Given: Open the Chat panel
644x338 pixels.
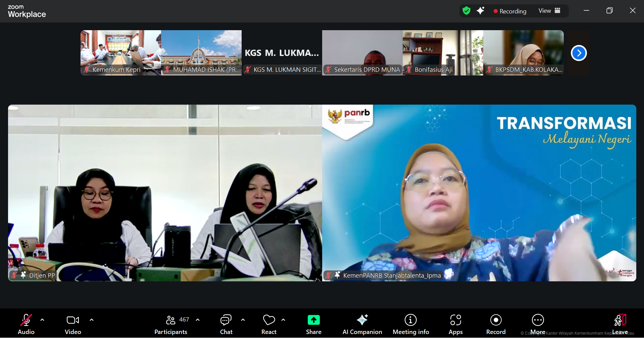Looking at the screenshot, I should pyautogui.click(x=226, y=320).
